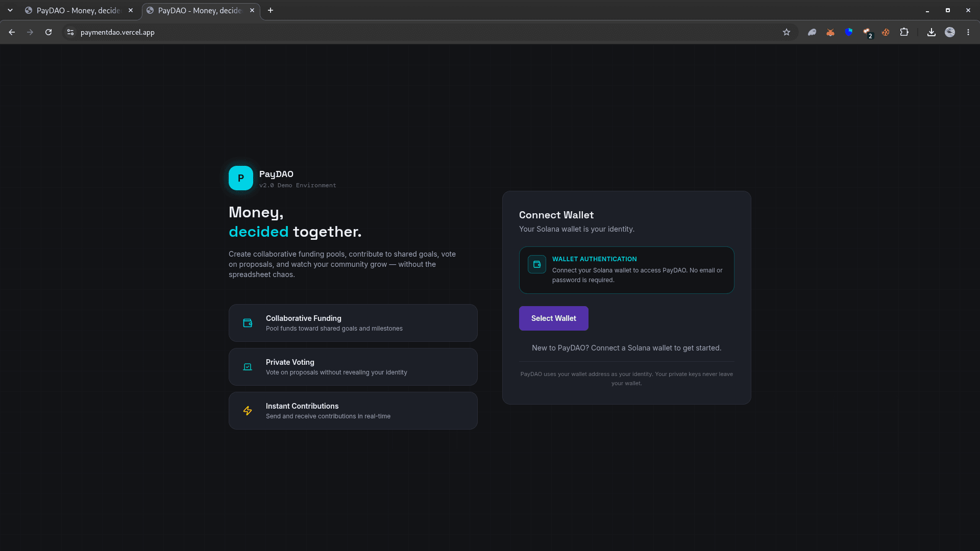Open the extension with badge 2
This screenshot has width=980, height=551.
click(x=867, y=33)
